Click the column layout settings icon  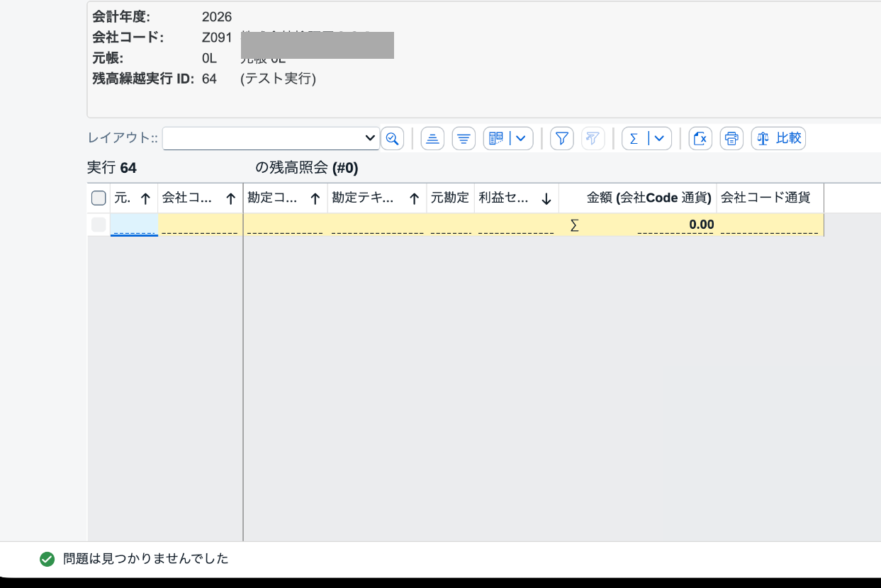(496, 138)
